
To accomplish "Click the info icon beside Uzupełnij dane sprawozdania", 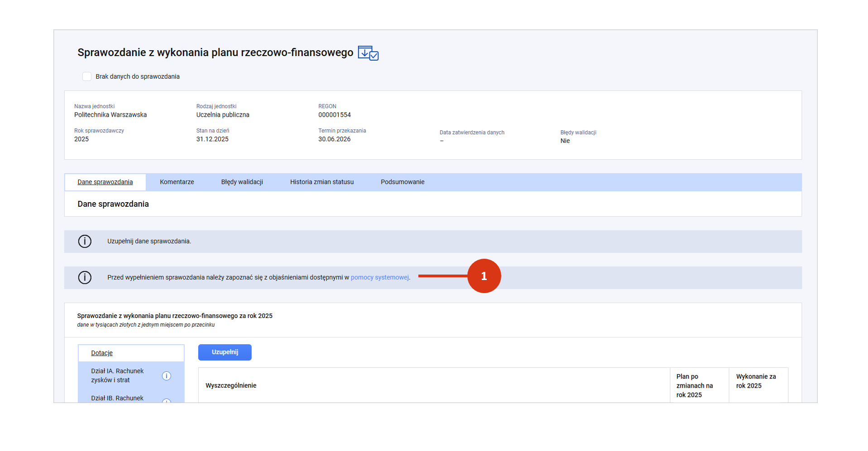I will (85, 241).
